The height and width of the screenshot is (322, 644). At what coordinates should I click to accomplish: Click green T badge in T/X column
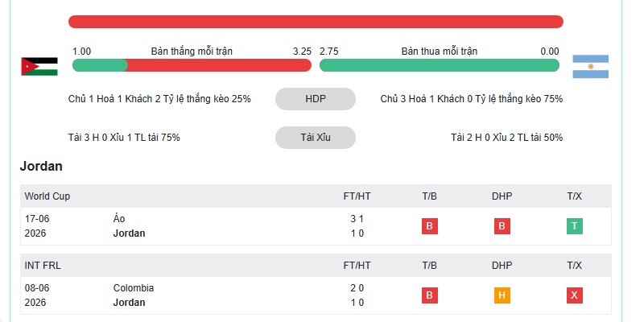575,226
